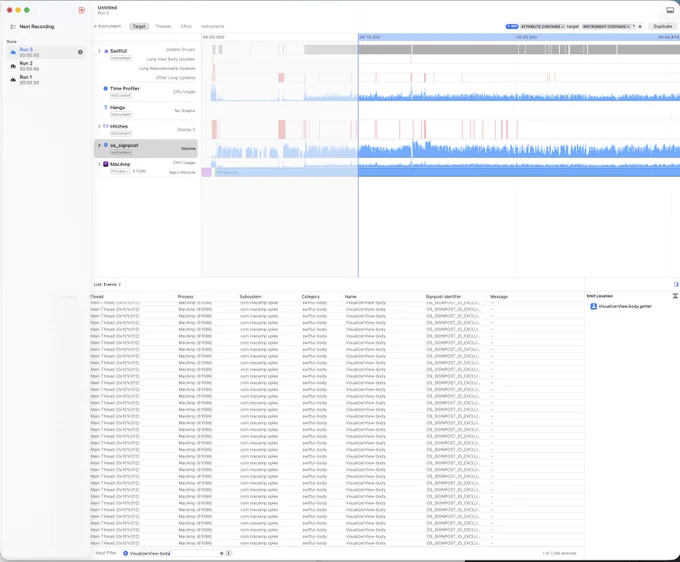
Task: Open the INSTRUMENT CONTAINS filter dropdown
Action: [x=606, y=26]
